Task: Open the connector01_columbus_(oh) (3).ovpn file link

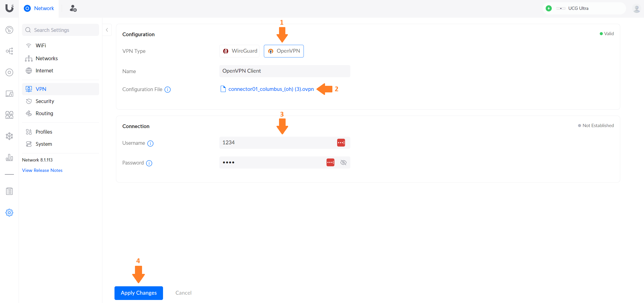Action: 271,89
